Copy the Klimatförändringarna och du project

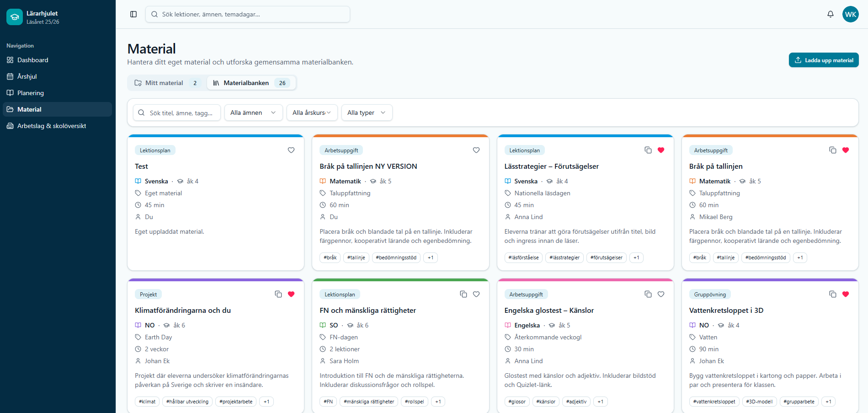tap(278, 294)
